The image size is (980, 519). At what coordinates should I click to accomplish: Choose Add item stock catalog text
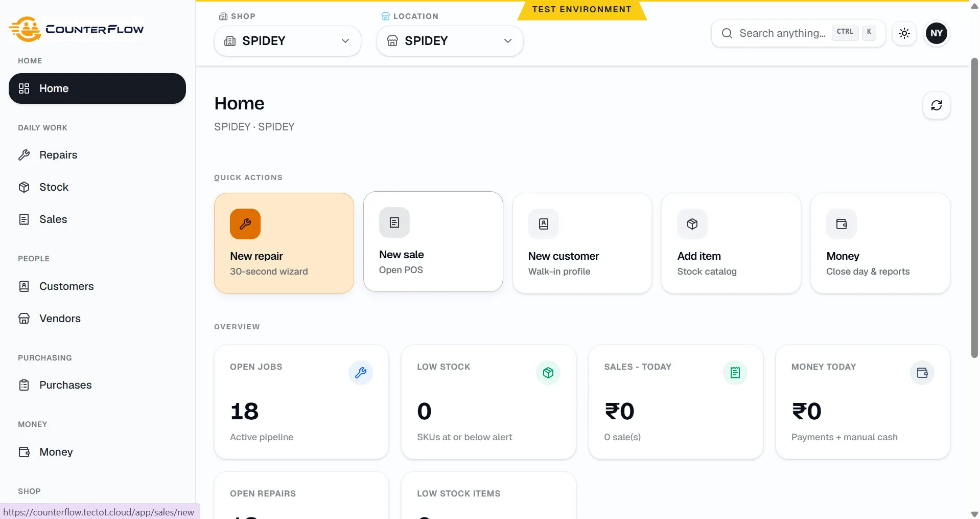tap(707, 272)
